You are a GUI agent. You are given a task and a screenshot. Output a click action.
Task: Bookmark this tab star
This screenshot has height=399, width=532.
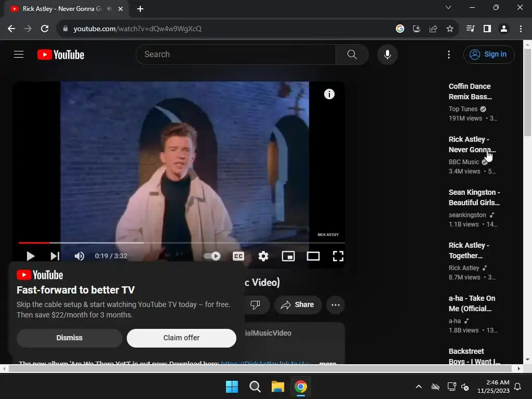[450, 29]
